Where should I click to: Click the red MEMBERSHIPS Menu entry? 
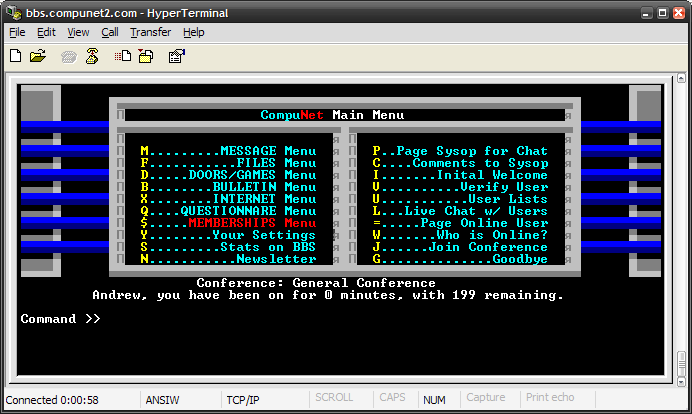click(x=228, y=223)
